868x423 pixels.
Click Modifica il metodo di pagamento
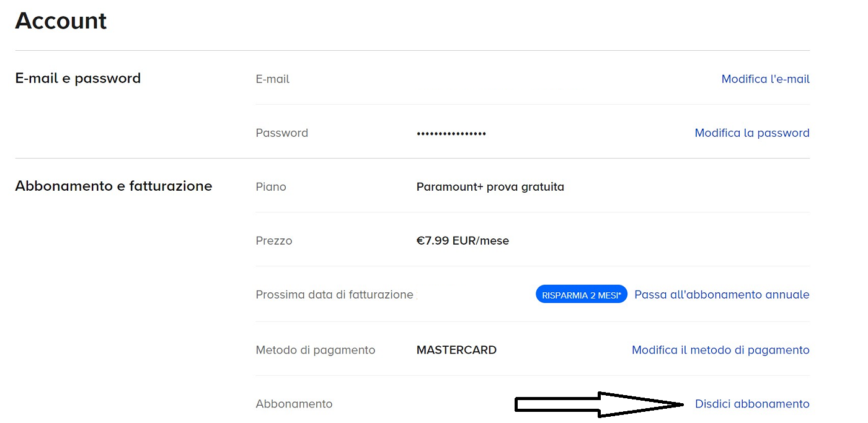click(720, 349)
